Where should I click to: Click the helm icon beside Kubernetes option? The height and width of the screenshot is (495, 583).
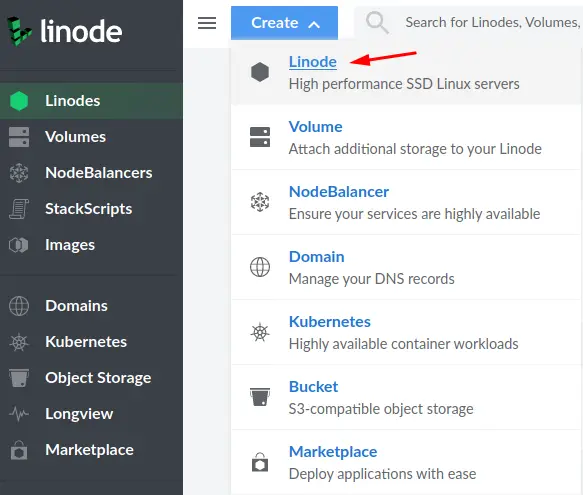tap(260, 332)
